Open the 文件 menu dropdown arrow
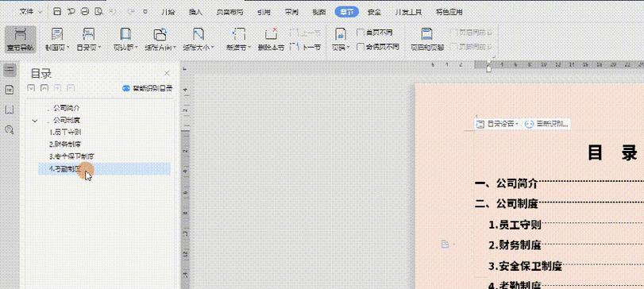Viewport: 644px width, 289px height. [x=40, y=13]
